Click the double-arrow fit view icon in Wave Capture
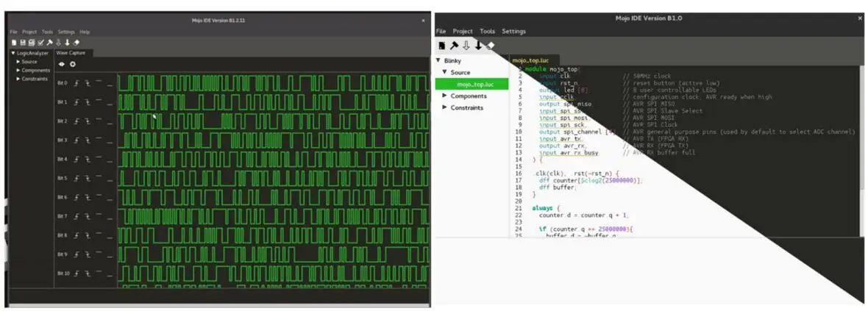The width and height of the screenshot is (868, 311). (x=62, y=64)
